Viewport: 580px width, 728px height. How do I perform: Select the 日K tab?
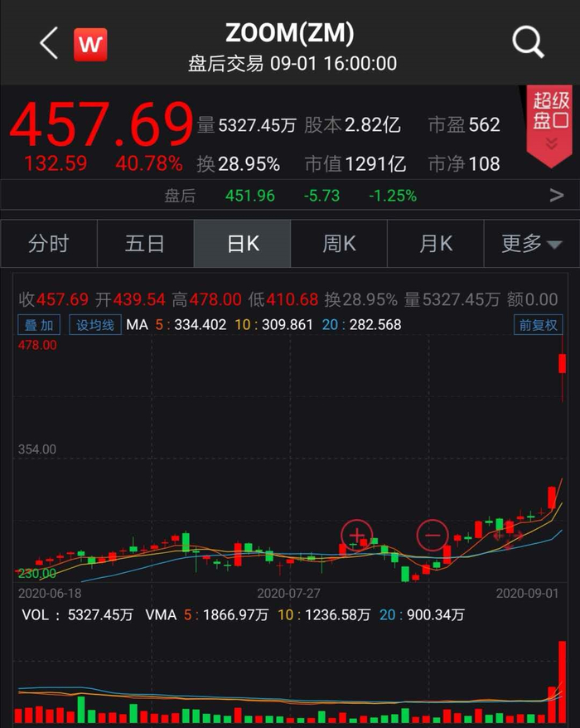242,243
